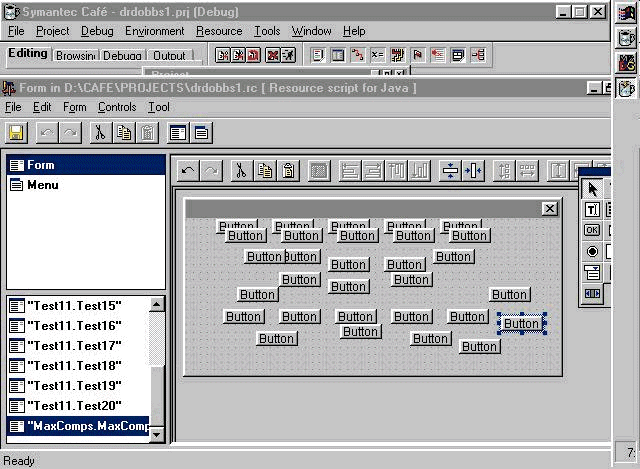This screenshot has height=469, width=640.
Task: Open the Controls menu
Action: tap(117, 107)
